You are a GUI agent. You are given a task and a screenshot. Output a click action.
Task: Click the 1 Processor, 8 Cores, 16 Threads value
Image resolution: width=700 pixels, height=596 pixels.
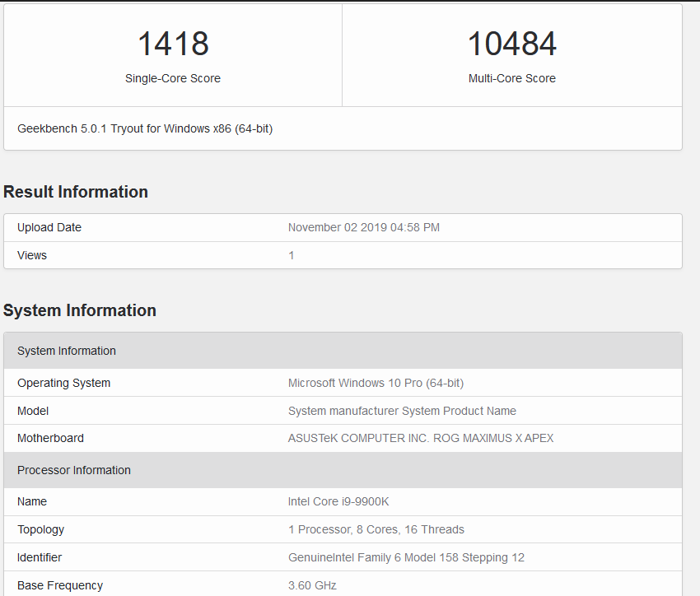click(x=376, y=529)
